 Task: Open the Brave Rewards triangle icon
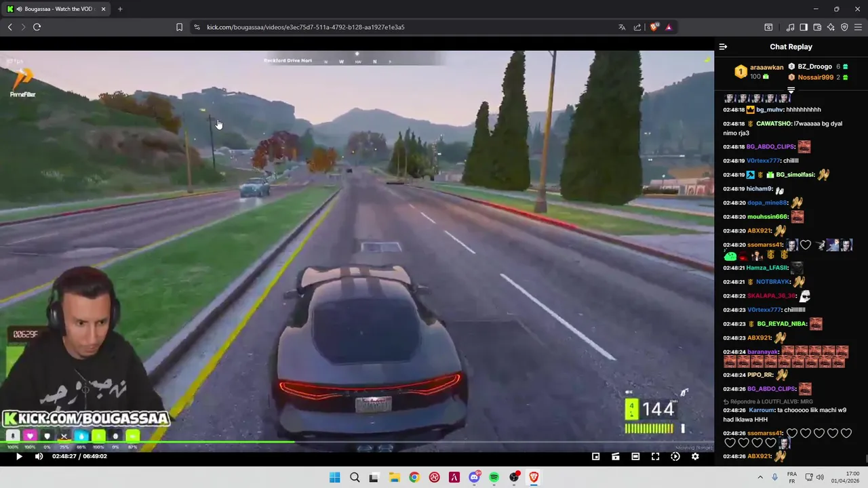pos(669,27)
